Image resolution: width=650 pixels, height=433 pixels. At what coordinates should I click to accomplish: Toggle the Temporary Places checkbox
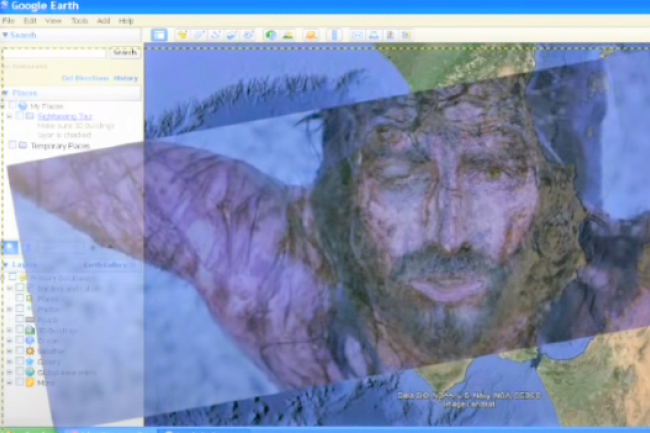click(13, 145)
